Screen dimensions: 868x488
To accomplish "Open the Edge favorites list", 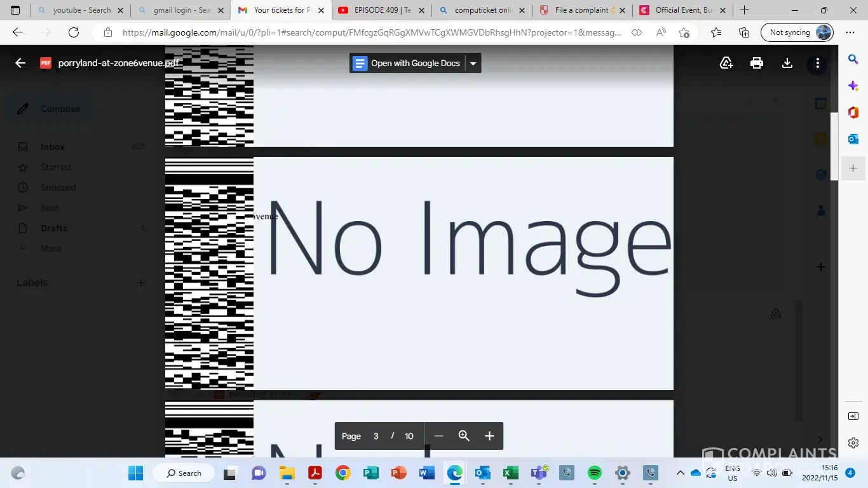I will click(x=716, y=32).
